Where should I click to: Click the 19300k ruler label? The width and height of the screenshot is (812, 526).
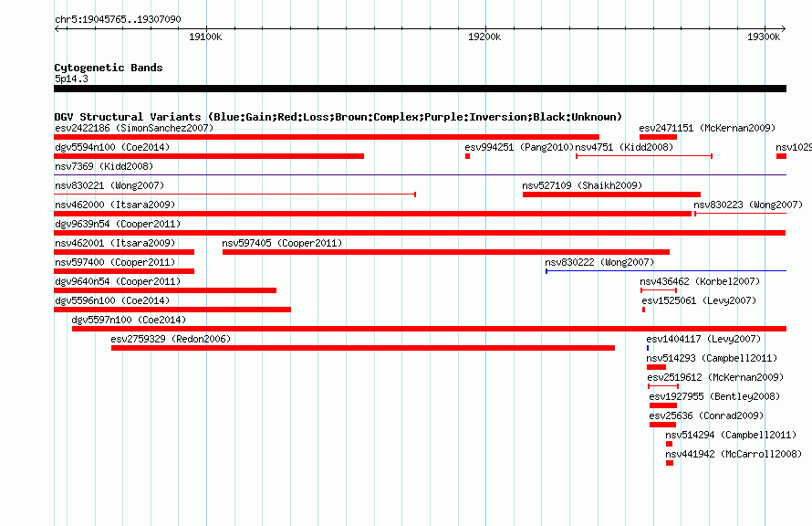(764, 37)
